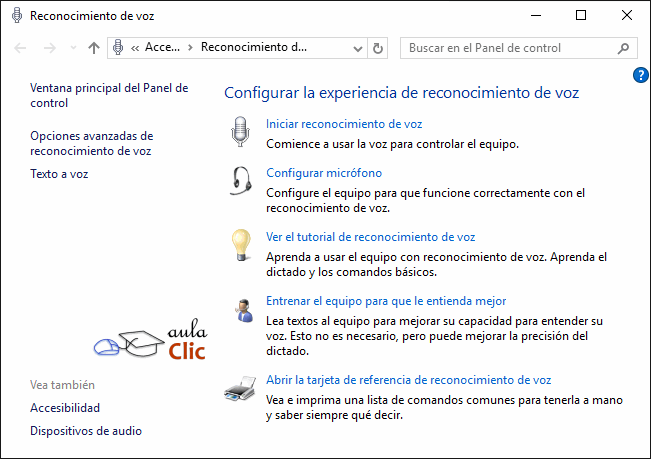Click the person icon for training the computer
651x459 pixels.
point(240,309)
